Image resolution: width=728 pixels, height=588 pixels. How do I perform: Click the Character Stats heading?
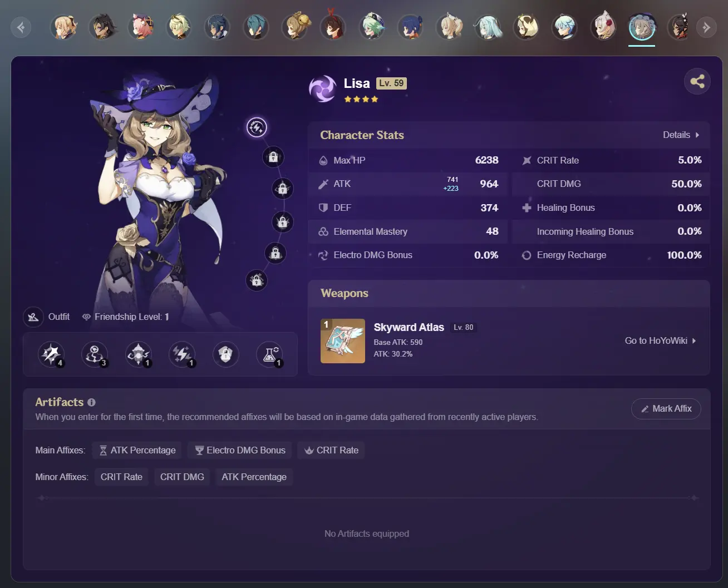click(362, 135)
